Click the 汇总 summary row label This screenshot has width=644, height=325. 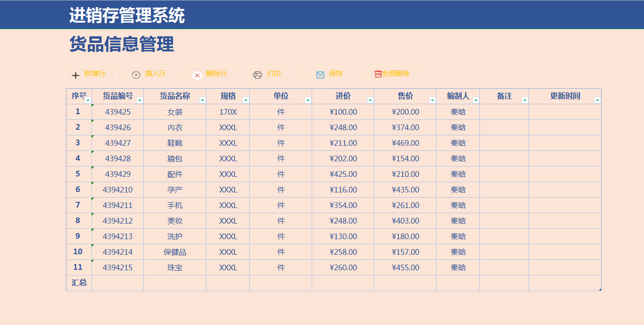pyautogui.click(x=78, y=283)
